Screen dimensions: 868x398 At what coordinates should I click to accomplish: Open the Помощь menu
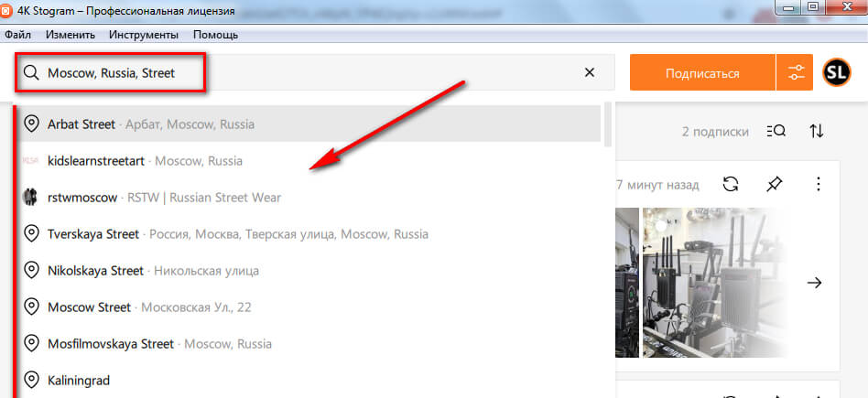215,35
